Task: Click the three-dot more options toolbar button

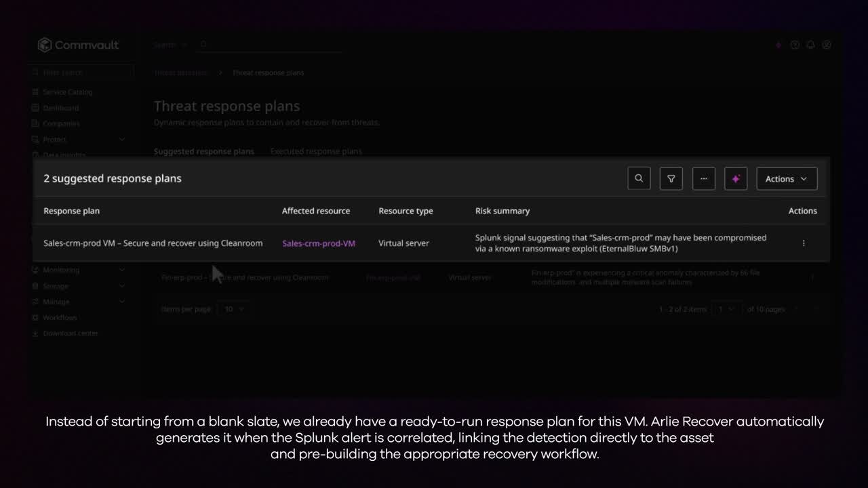Action: tap(703, 178)
